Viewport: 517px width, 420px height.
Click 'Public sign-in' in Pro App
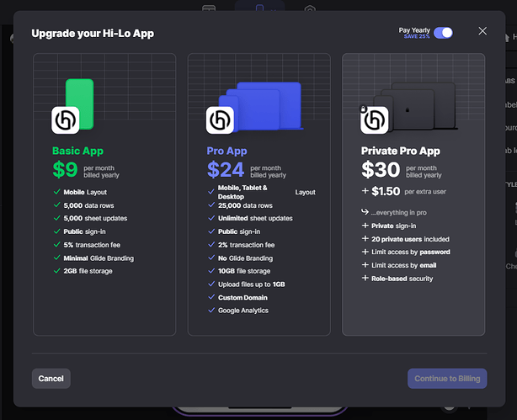(239, 231)
